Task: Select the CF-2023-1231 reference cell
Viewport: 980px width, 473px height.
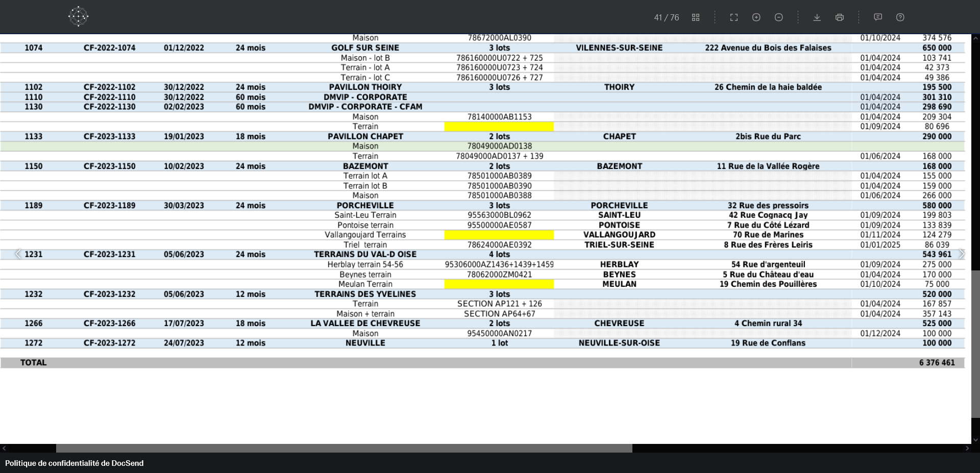Action: (110, 254)
